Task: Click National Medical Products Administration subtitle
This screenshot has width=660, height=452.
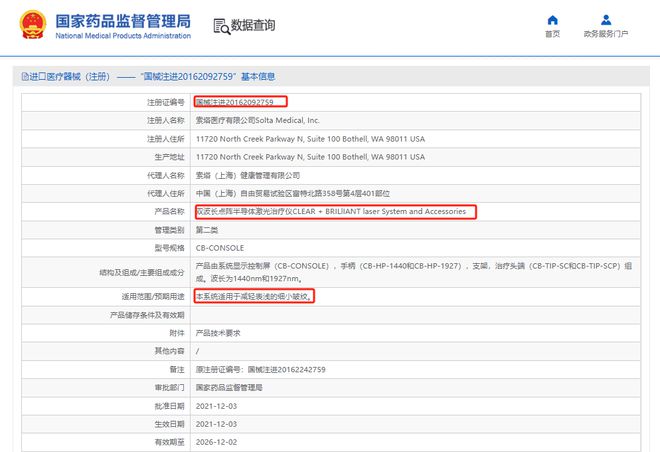Action: (123, 36)
